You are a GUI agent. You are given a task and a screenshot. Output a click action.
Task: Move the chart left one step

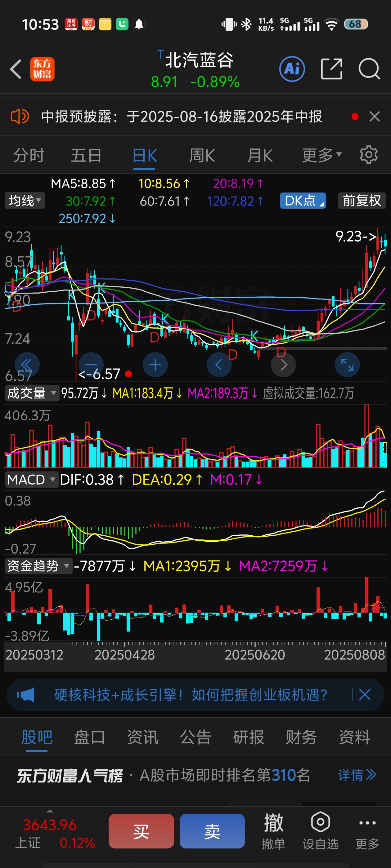(219, 365)
